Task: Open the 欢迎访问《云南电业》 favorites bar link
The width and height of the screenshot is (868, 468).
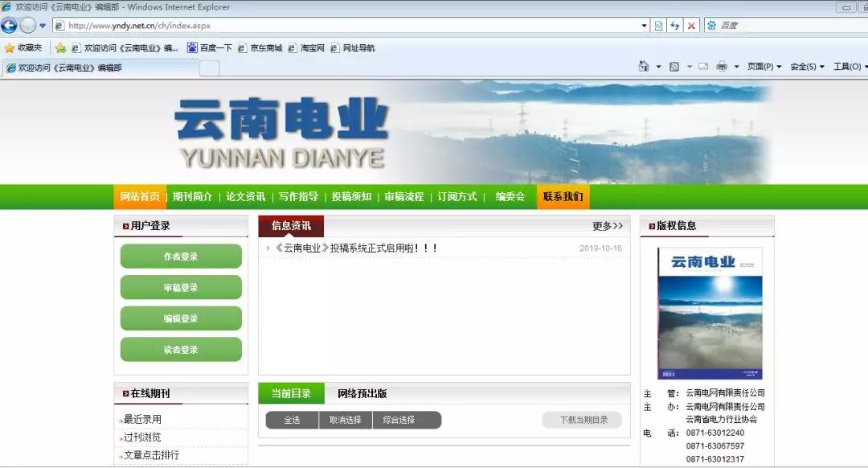Action: coord(125,47)
